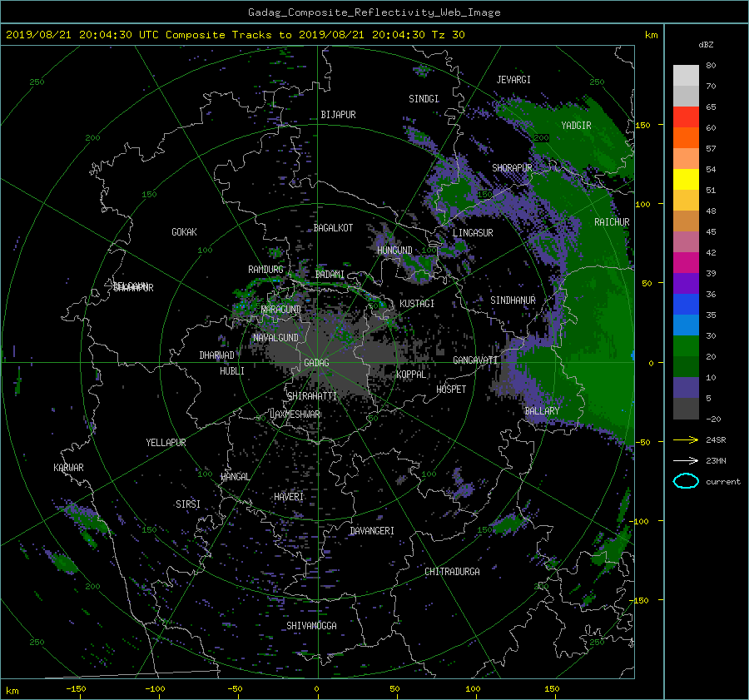Click the yellow 24SR arrow legend icon
This screenshot has height=700, width=749.
coord(686,439)
